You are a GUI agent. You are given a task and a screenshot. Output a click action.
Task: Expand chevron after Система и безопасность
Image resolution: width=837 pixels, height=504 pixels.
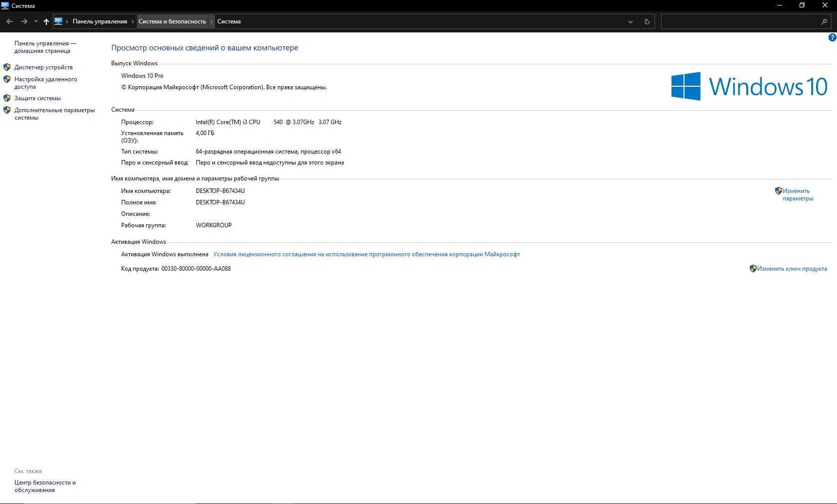tap(212, 21)
